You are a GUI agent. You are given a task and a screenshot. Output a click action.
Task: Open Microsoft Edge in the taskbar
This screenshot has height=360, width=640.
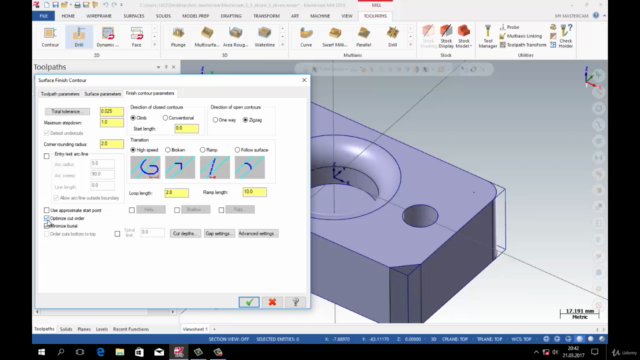coord(100,352)
